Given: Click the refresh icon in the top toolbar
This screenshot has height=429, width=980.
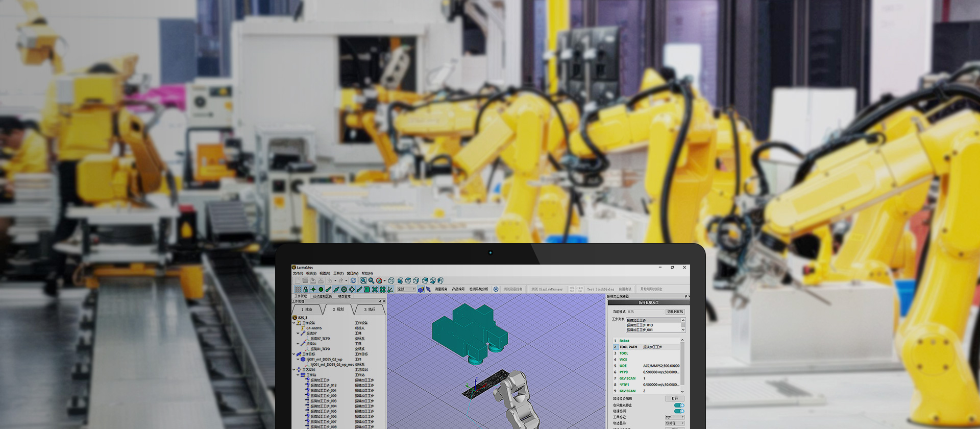Looking at the screenshot, I should click(x=353, y=280).
